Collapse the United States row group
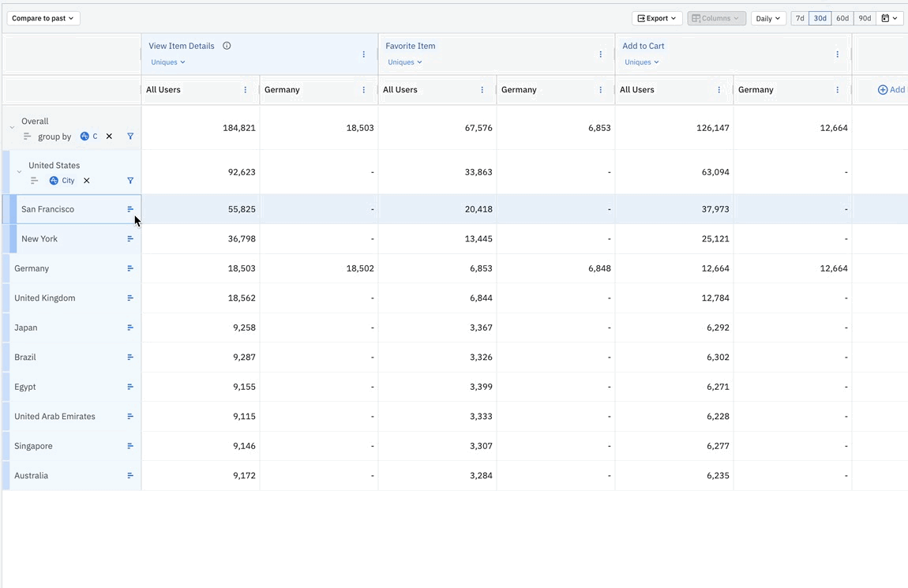Screen dimensions: 908x588 click(x=20, y=172)
